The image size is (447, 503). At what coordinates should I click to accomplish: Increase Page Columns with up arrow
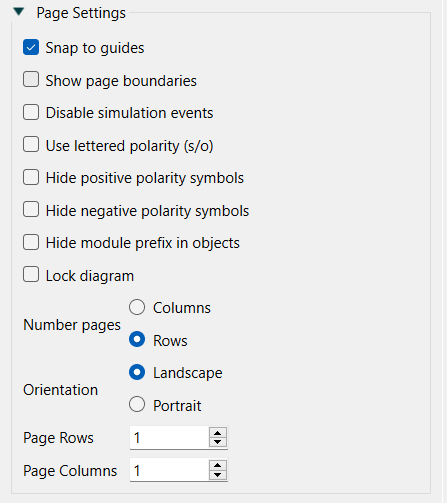point(218,465)
